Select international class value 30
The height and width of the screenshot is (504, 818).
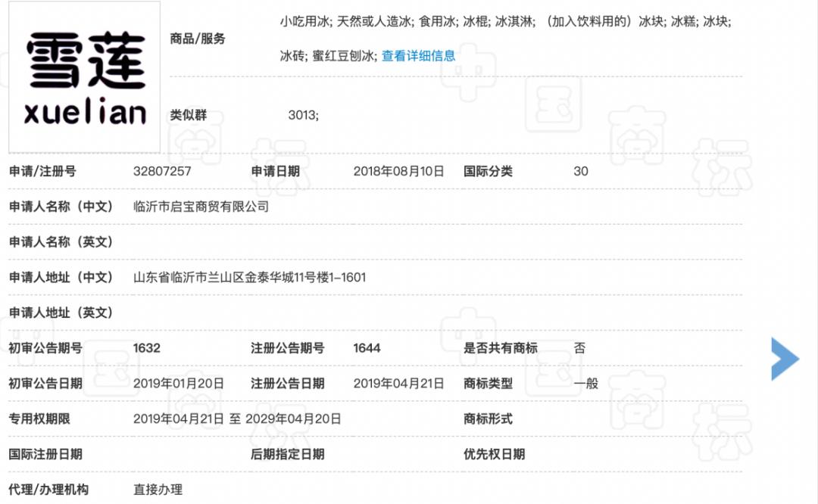581,171
